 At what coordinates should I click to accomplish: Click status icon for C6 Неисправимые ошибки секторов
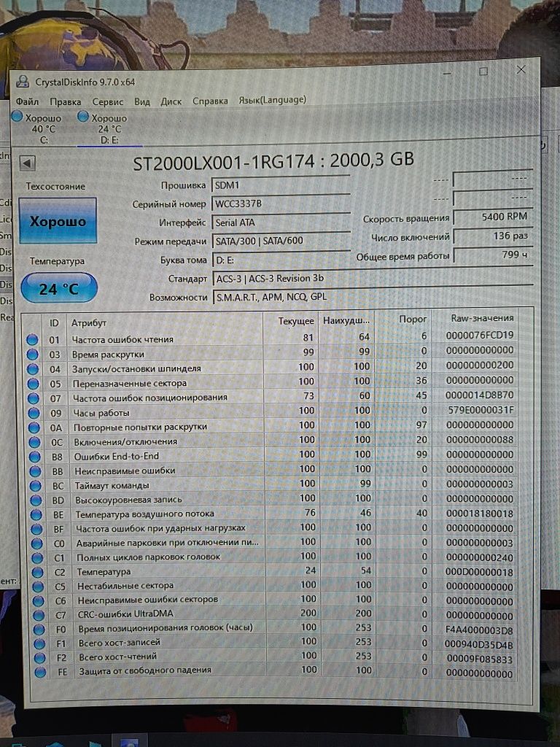pos(39,601)
